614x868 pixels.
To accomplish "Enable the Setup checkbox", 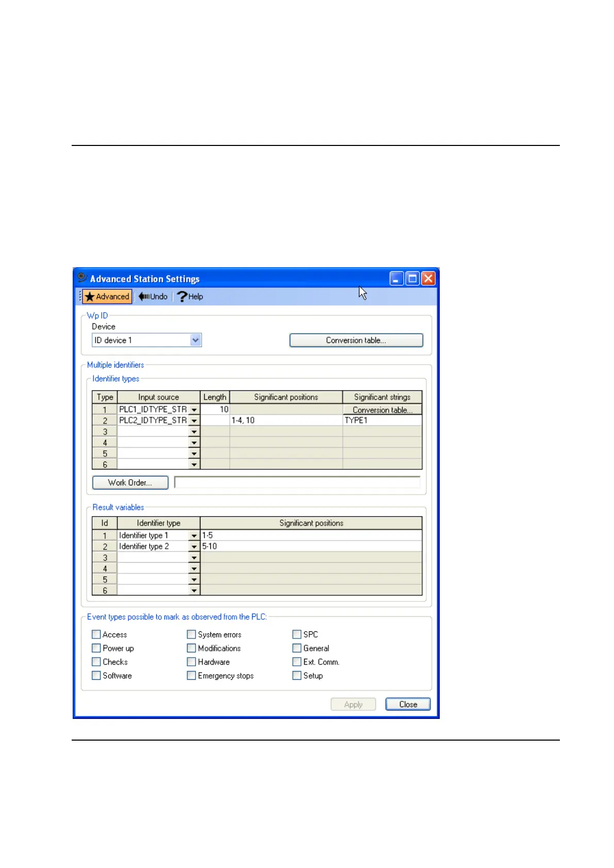I will pyautogui.click(x=297, y=676).
